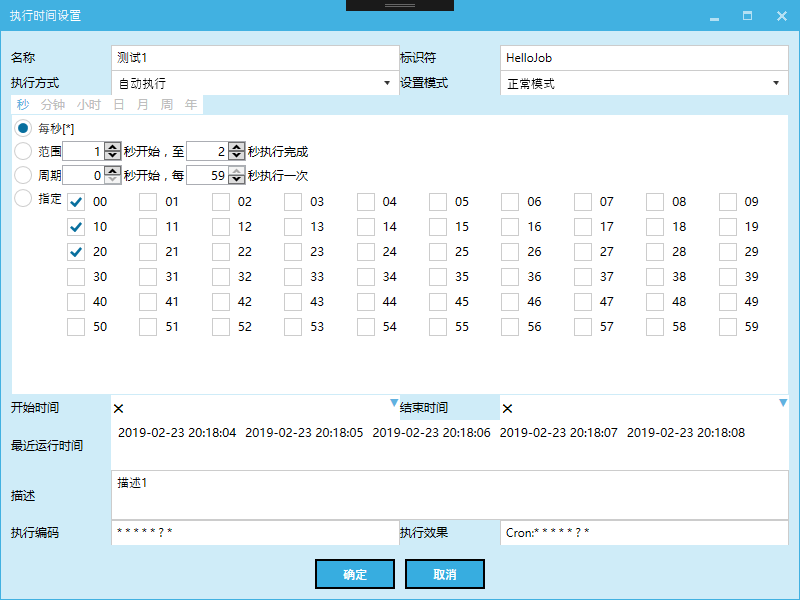Switch to the 分钟 tab
Image resolution: width=800 pixels, height=600 pixels.
tap(53, 105)
